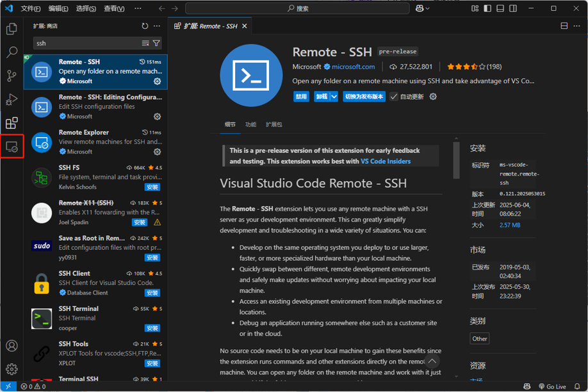
Task: Open Copilot chat icon in title bar
Action: click(420, 8)
